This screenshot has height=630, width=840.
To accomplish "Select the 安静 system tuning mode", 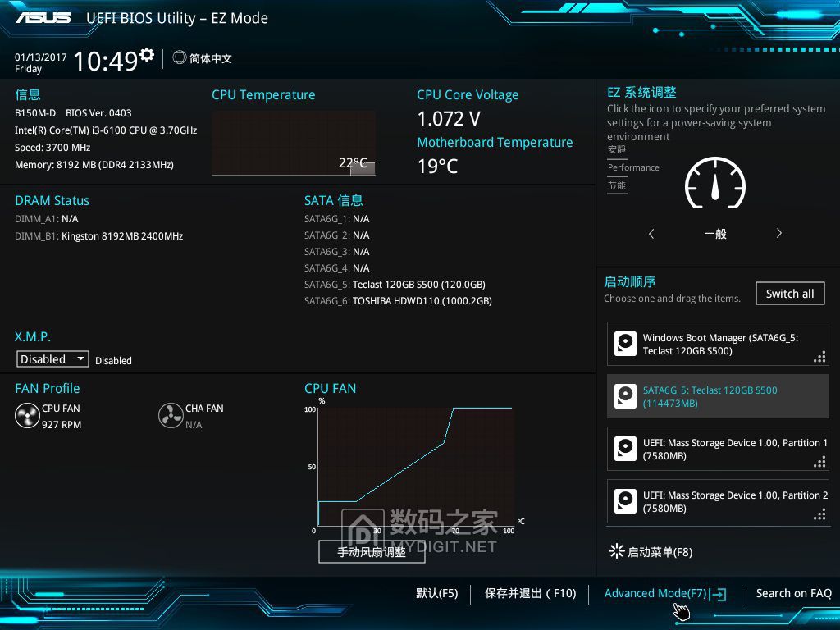I will 617,151.
